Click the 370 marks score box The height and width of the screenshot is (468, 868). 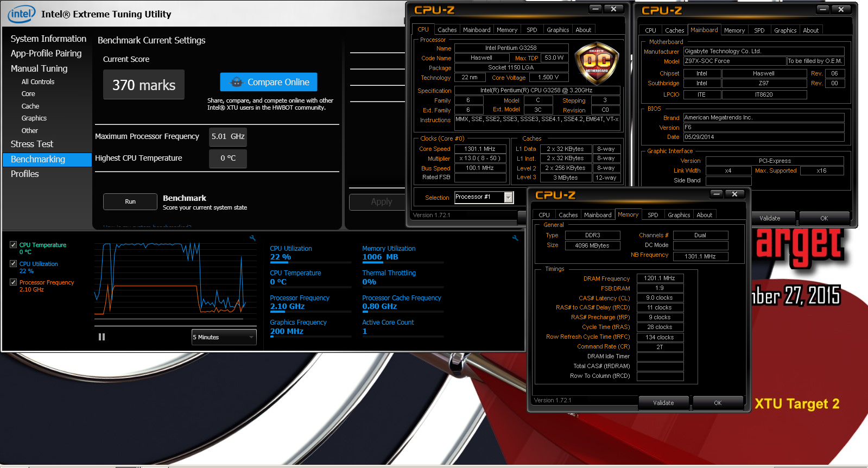tap(144, 85)
